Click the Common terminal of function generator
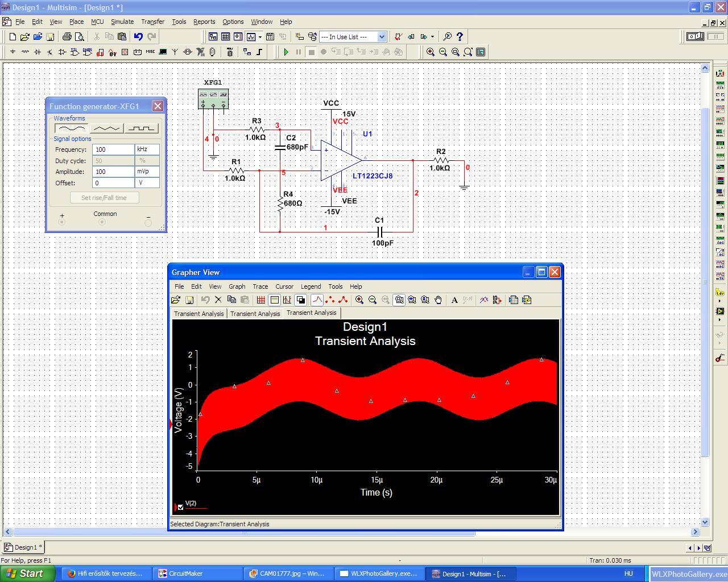This screenshot has width=728, height=582. point(102,222)
